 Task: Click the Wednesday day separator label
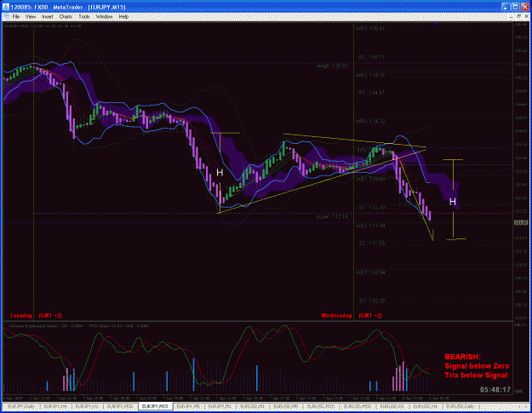pos(336,315)
